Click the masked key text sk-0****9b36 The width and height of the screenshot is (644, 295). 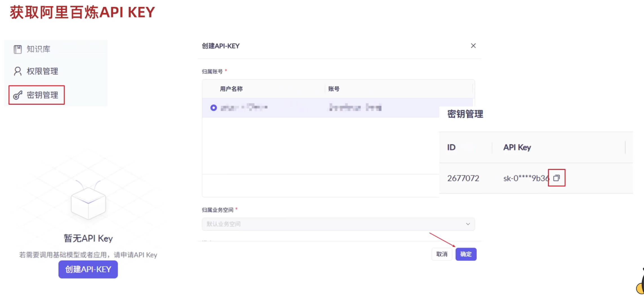526,178
